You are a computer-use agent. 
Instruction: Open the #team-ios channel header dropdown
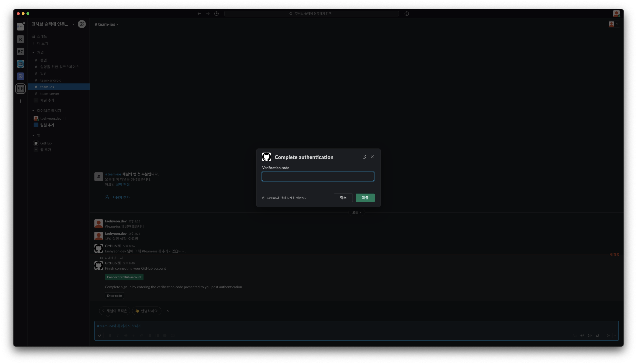(x=106, y=24)
